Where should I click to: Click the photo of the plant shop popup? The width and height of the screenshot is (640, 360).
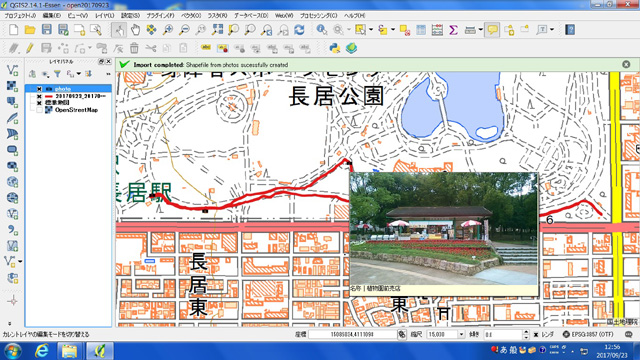(444, 229)
